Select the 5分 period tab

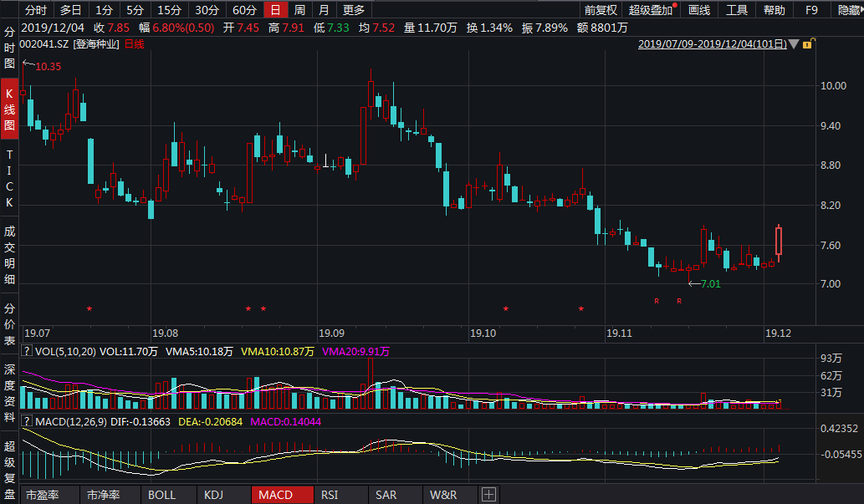135,10
